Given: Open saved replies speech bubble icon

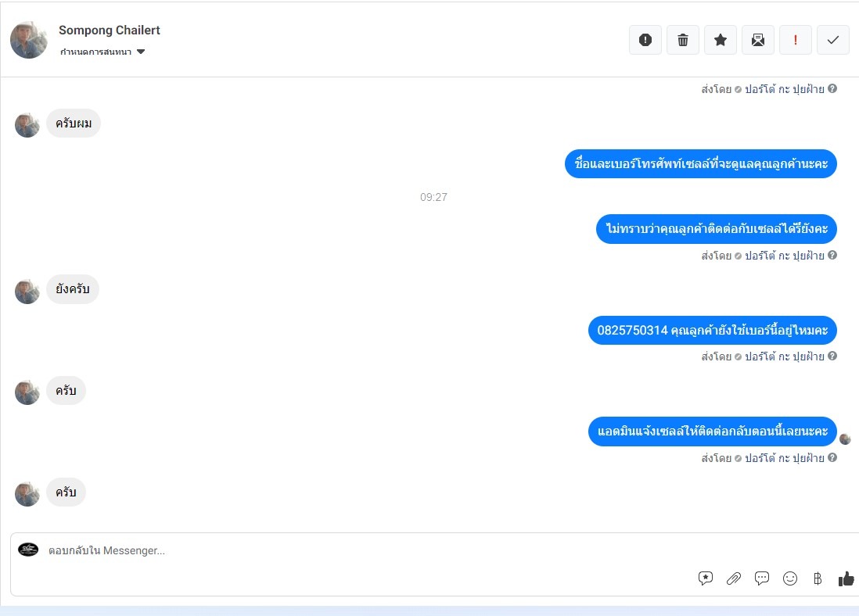Looking at the screenshot, I should (x=761, y=578).
